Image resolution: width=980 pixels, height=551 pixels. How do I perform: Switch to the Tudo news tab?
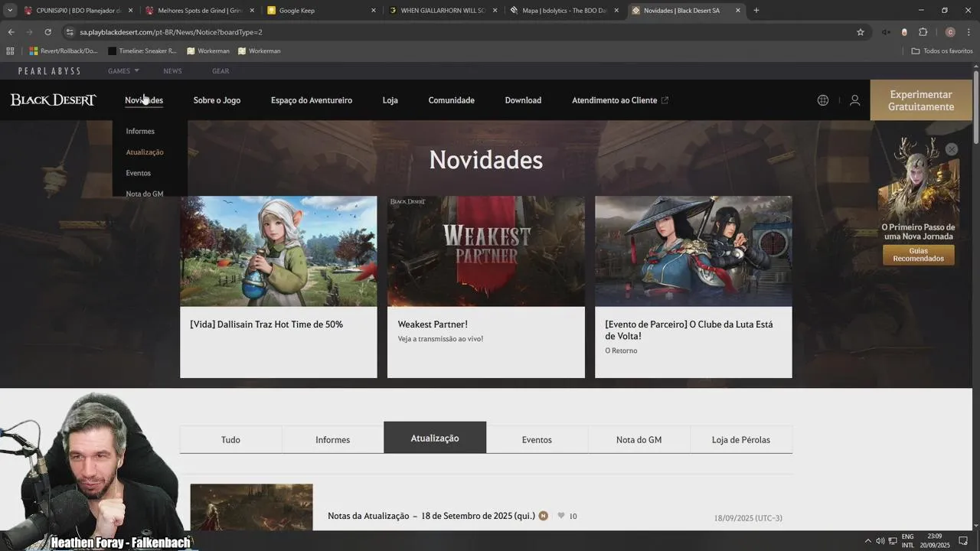(230, 440)
